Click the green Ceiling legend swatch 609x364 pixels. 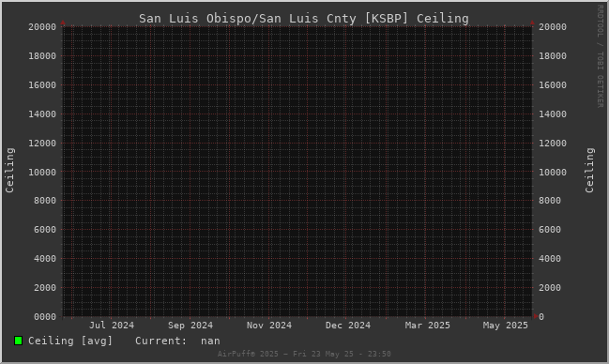(x=18, y=341)
